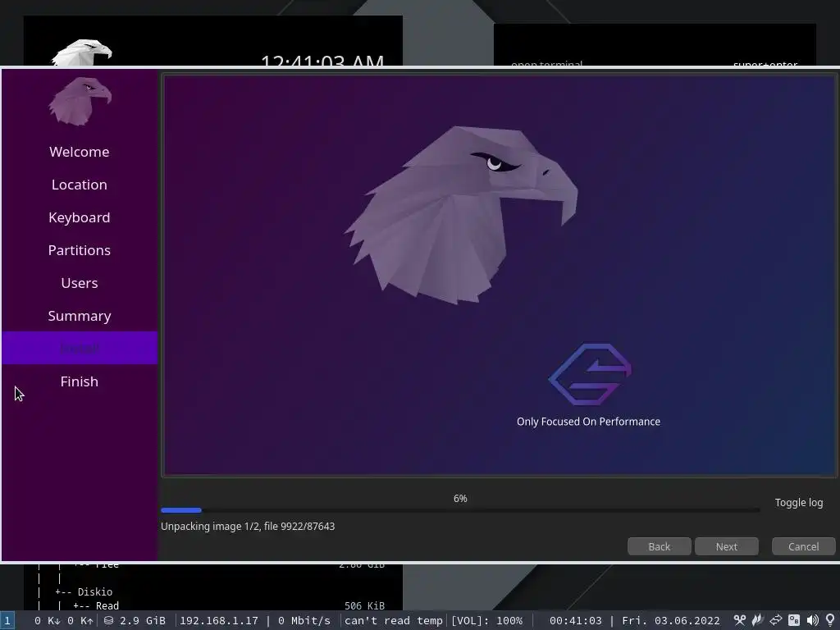Click the Diskio tree row in background conky
840x630 pixels.
coord(84,591)
